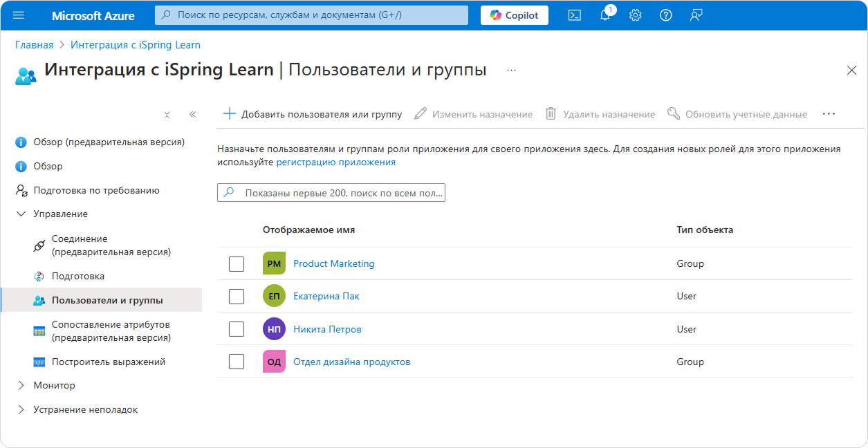This screenshot has height=448, width=868.
Task: Open Интеграция с iSpring Learn breadcrumb
Action: [136, 45]
